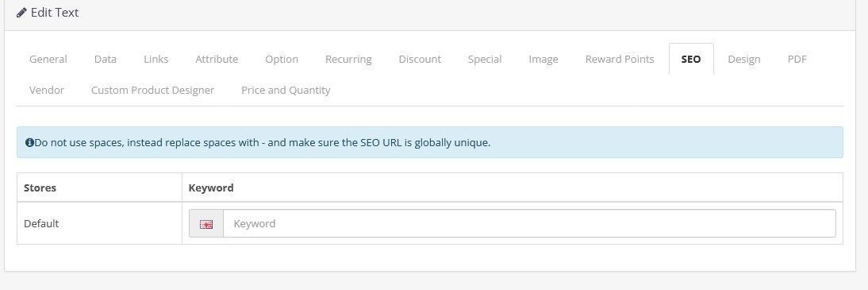This screenshot has width=868, height=290.
Task: Switch to the Design tab
Action: point(744,59)
